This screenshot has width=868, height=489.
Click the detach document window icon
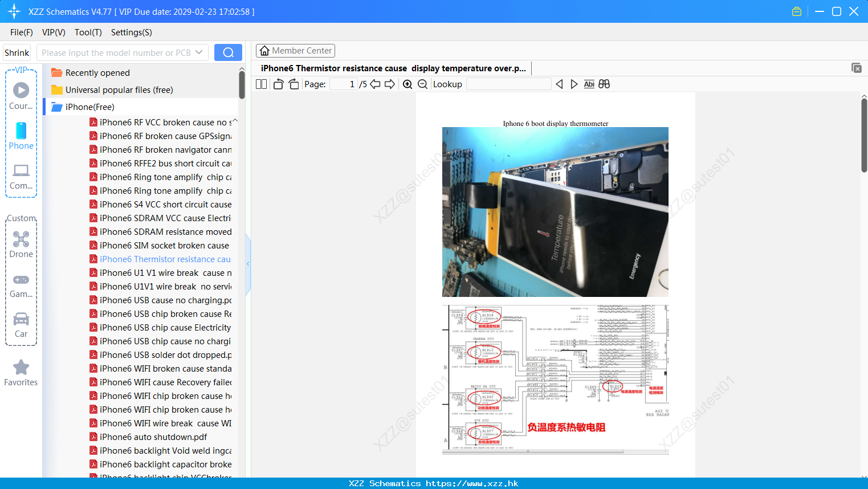coord(857,68)
